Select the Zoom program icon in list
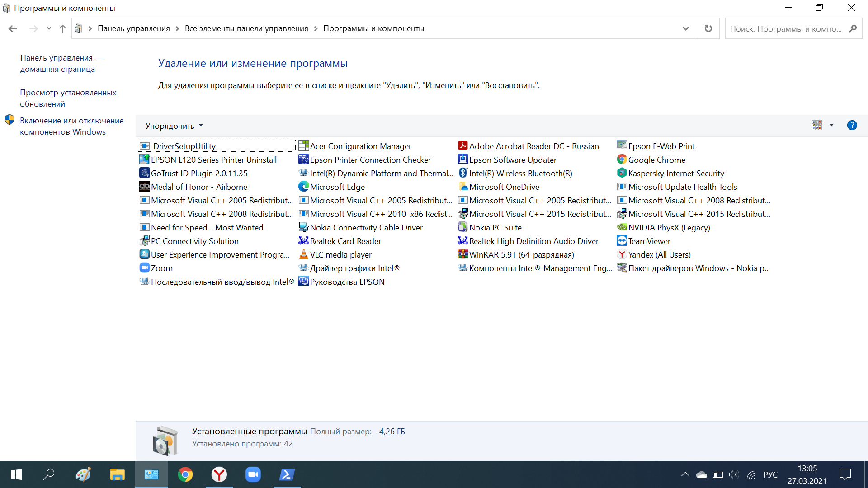The image size is (868, 488). [144, 268]
